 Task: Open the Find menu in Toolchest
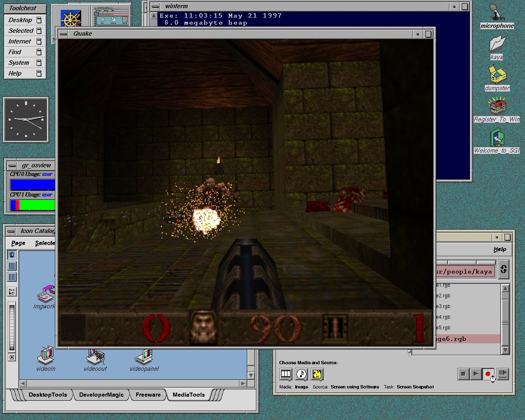click(25, 52)
